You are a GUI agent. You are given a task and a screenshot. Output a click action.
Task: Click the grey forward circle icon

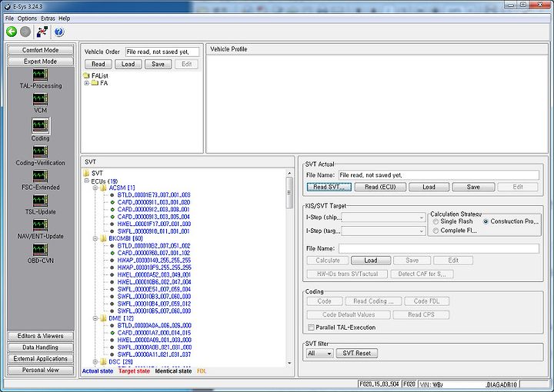25,32
